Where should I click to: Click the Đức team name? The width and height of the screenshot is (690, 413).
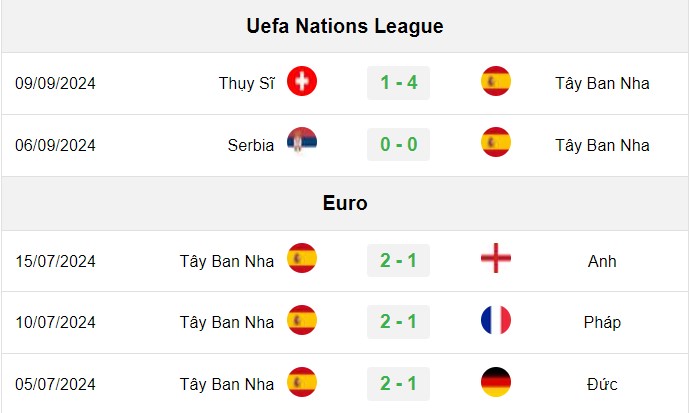[x=602, y=384]
